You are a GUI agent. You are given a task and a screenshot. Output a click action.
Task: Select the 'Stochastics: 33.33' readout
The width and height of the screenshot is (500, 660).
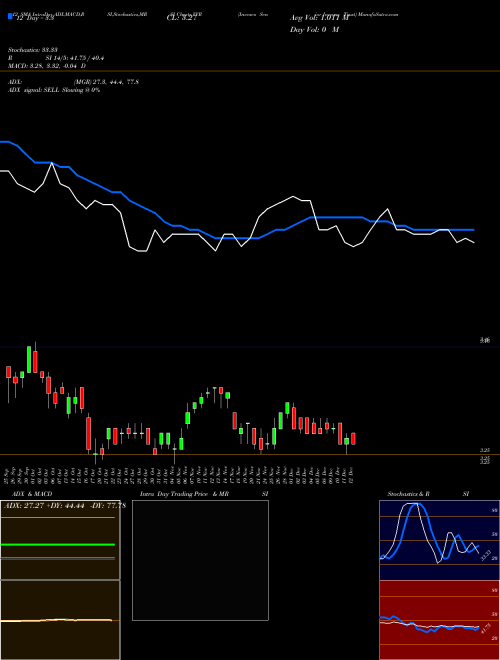[32, 50]
